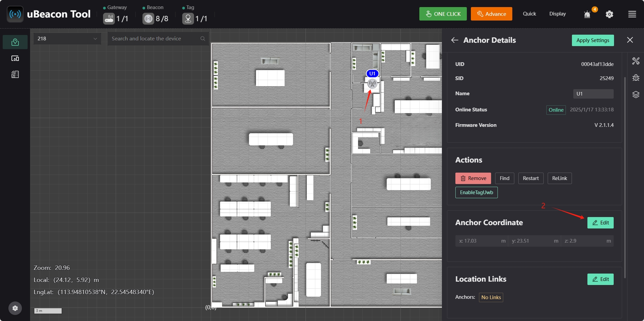Open the building floor sidebar icon
This screenshot has width=644, height=321.
tap(15, 74)
